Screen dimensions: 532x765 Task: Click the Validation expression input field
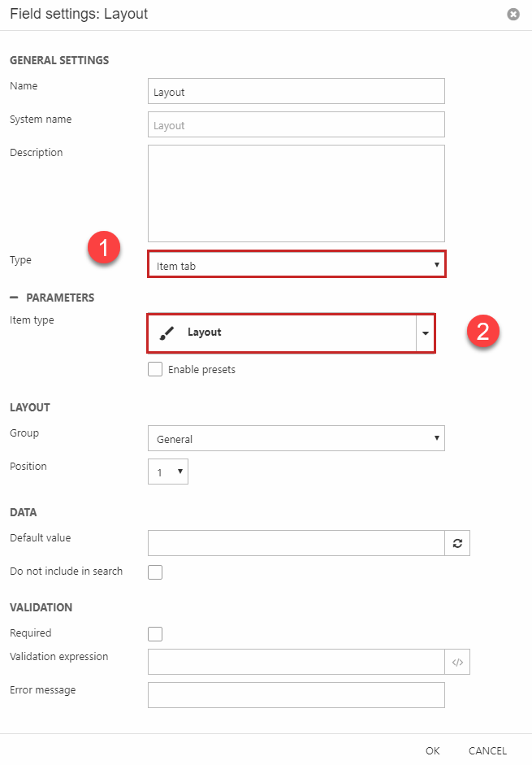296,662
